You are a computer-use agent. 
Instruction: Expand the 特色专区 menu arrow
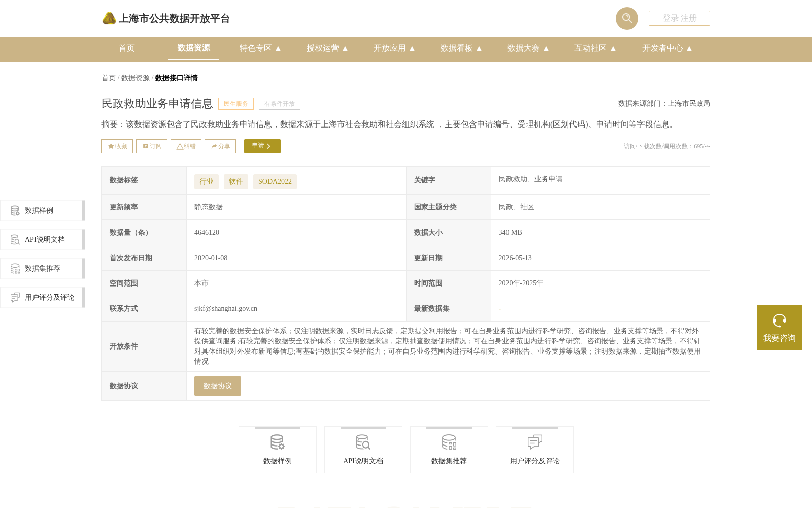click(278, 48)
